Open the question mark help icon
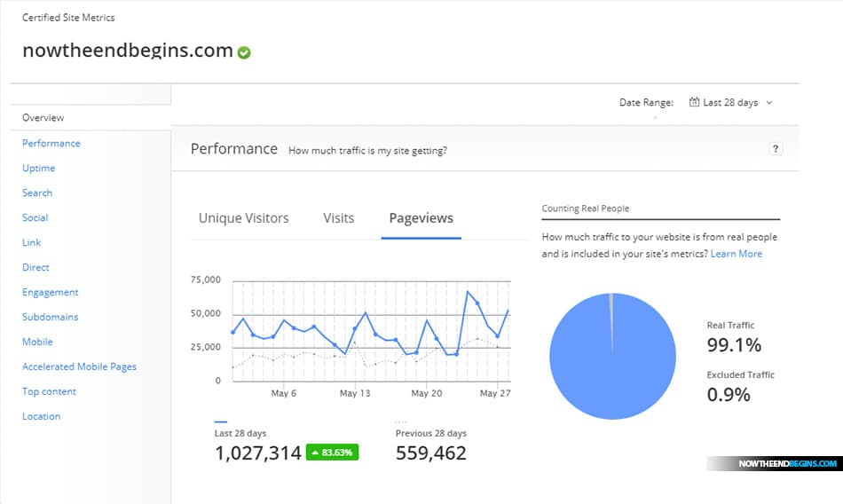Viewport: 843px width, 504px height. [x=776, y=149]
